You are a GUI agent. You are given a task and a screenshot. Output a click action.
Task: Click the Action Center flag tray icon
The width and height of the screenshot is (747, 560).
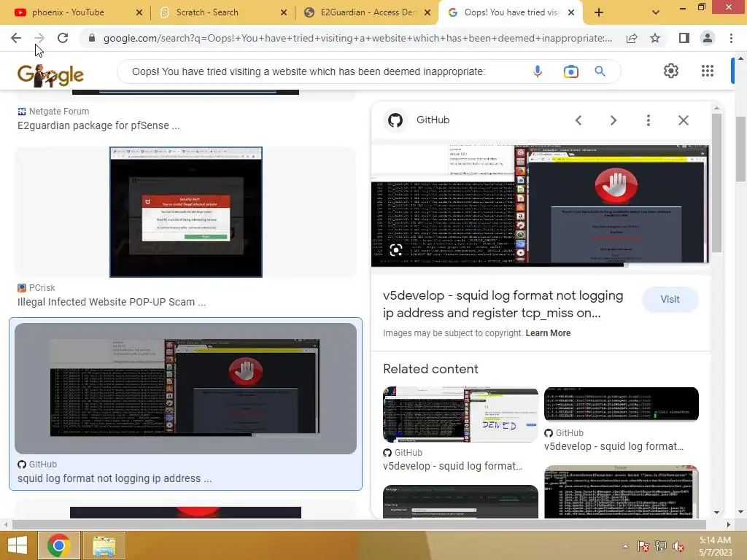643,546
